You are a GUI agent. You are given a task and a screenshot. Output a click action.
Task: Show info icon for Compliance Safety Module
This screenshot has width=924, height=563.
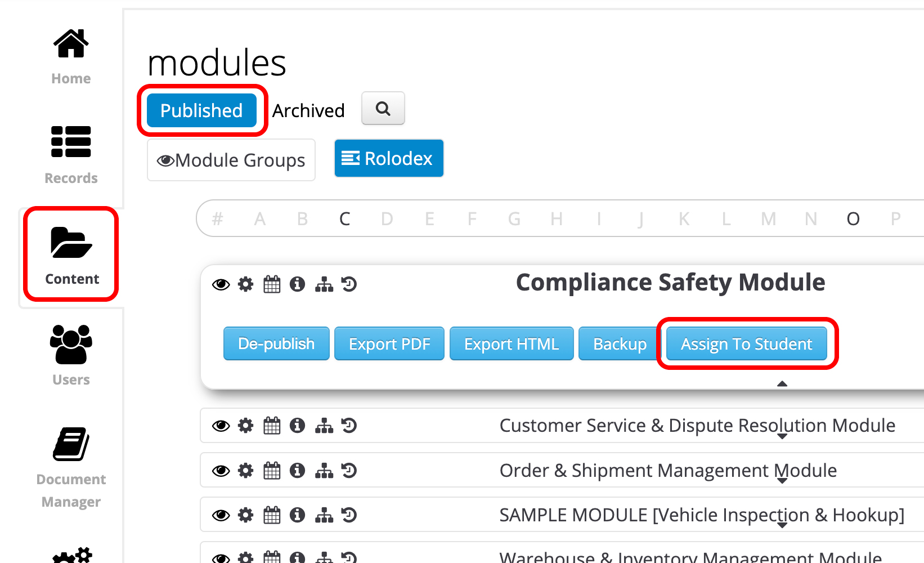point(298,284)
